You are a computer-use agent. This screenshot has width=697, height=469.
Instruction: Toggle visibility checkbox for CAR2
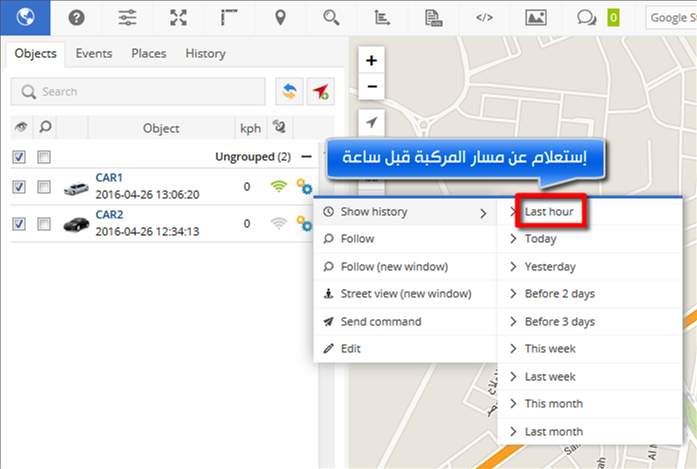pyautogui.click(x=19, y=224)
